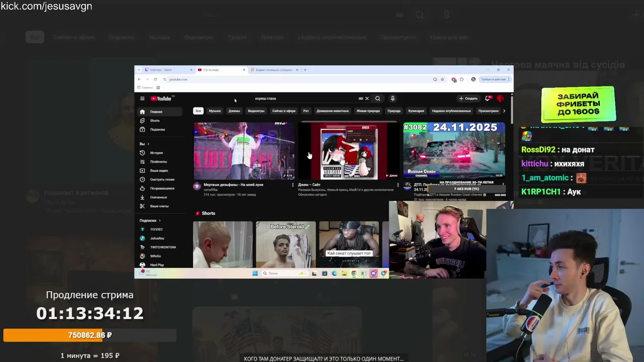Image resolution: width=644 pixels, height=362 pixels.
Task: Open Мертвые дельфины concert video thumbnail
Action: (244, 151)
